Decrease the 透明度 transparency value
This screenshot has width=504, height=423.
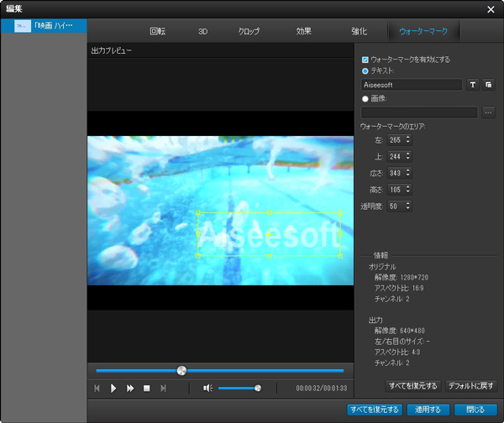pos(408,208)
